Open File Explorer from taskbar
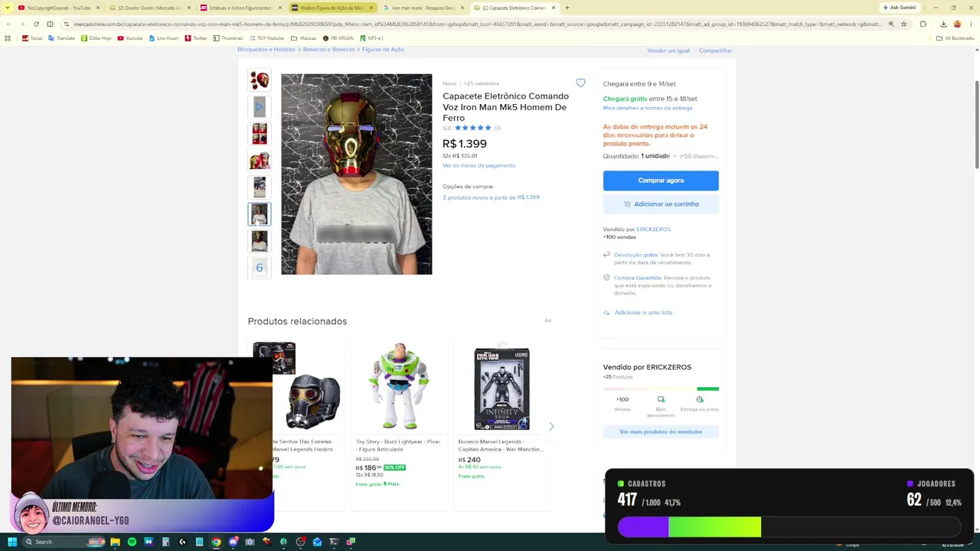Image resolution: width=980 pixels, height=551 pixels. point(115,542)
